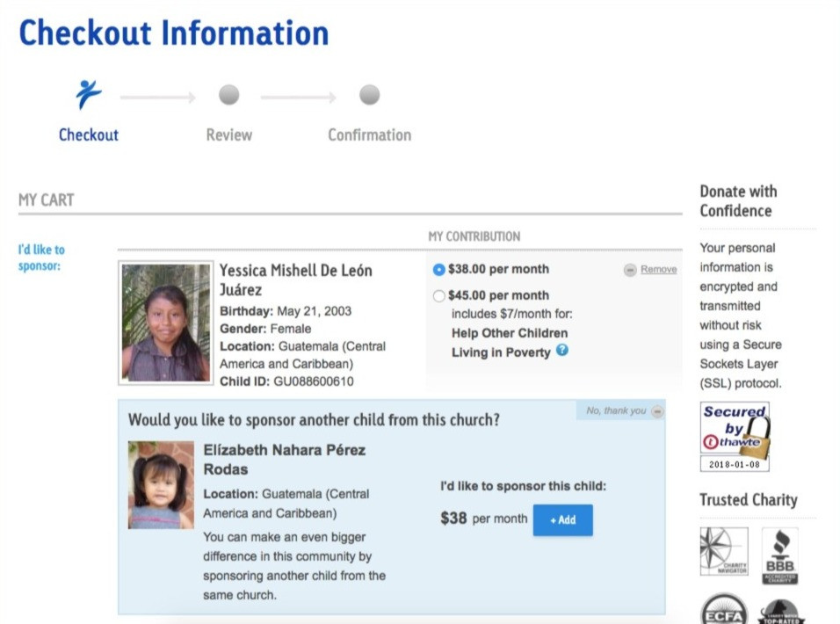Click the Review step gray circle
840x624 pixels.
pyautogui.click(x=228, y=94)
